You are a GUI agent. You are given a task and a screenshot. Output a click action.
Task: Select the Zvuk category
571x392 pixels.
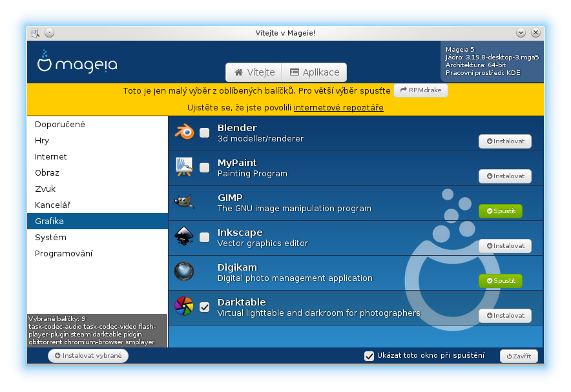[x=98, y=189]
